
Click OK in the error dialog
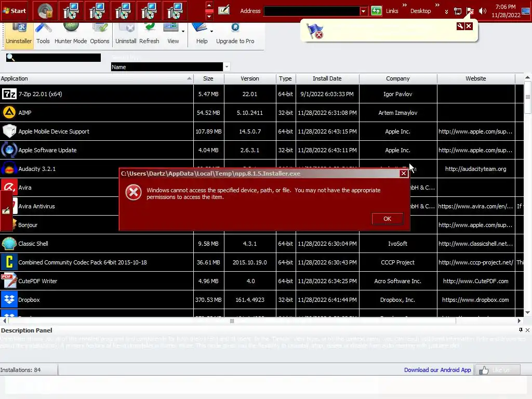coord(388,219)
